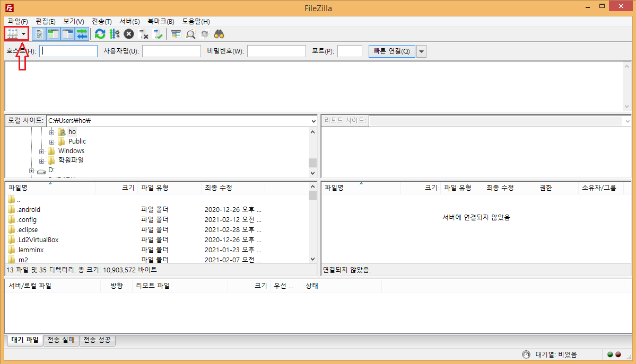
Task: Sort local list by 크기 column
Action: (116, 188)
